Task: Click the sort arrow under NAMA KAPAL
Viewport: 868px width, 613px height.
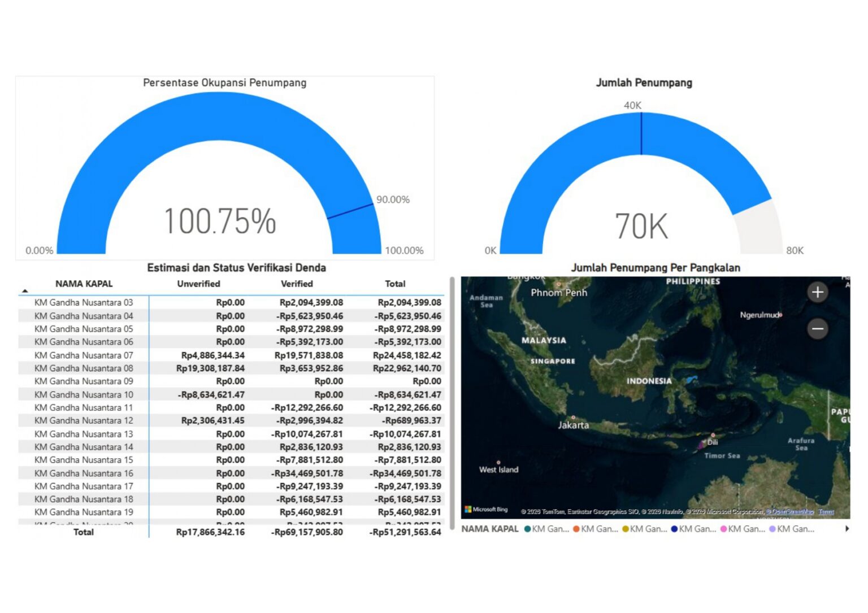Action: [x=25, y=291]
